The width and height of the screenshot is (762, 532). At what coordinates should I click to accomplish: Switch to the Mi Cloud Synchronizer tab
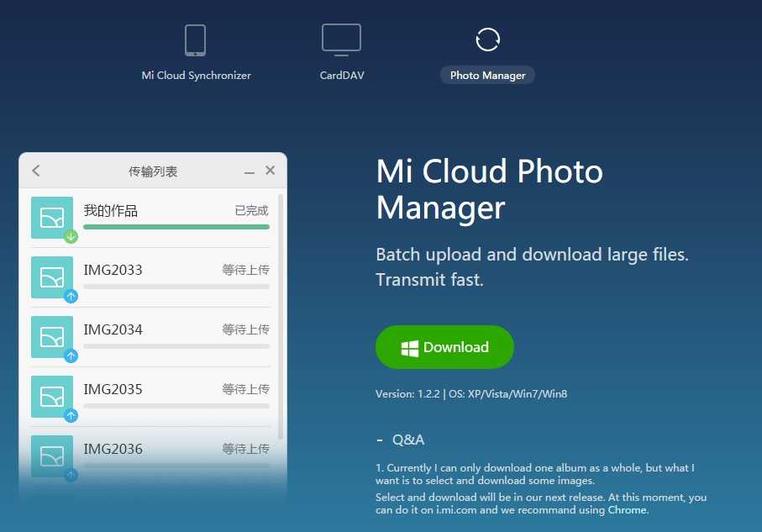196,76
